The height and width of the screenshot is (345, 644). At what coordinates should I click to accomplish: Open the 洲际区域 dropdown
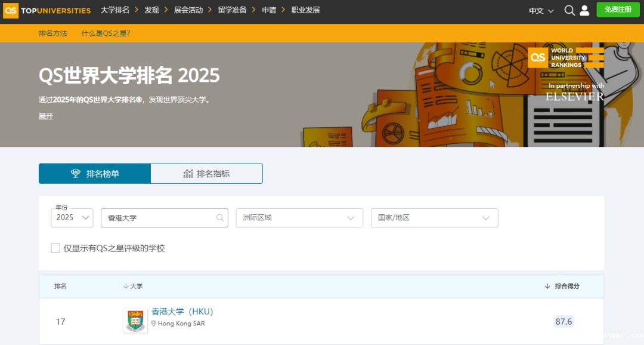click(x=299, y=218)
